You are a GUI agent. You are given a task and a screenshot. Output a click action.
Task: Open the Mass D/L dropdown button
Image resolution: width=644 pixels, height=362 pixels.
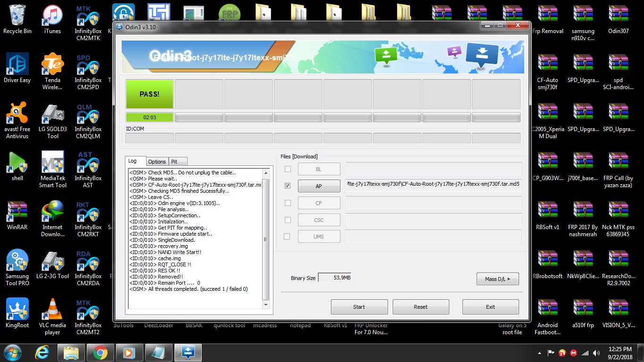click(497, 279)
